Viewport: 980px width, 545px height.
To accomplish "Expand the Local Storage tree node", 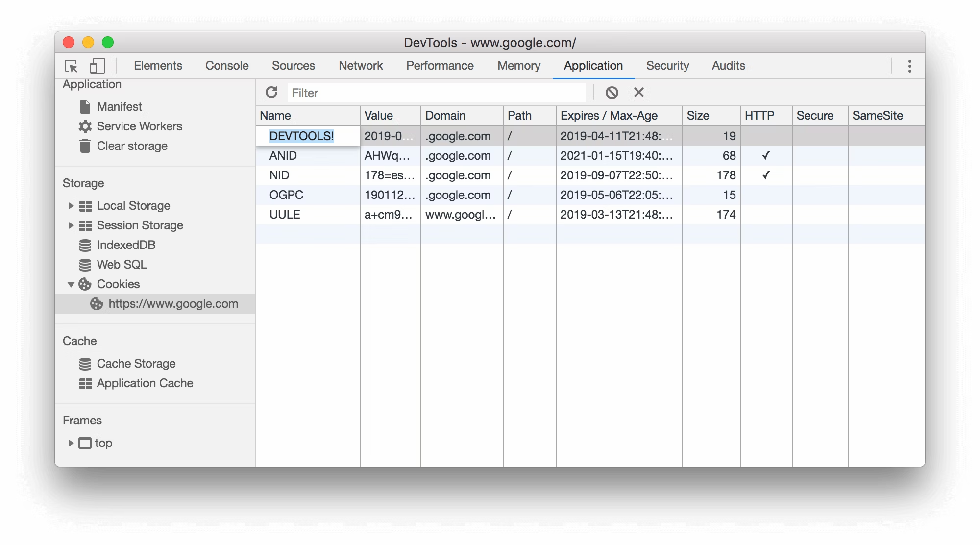I will (x=71, y=206).
